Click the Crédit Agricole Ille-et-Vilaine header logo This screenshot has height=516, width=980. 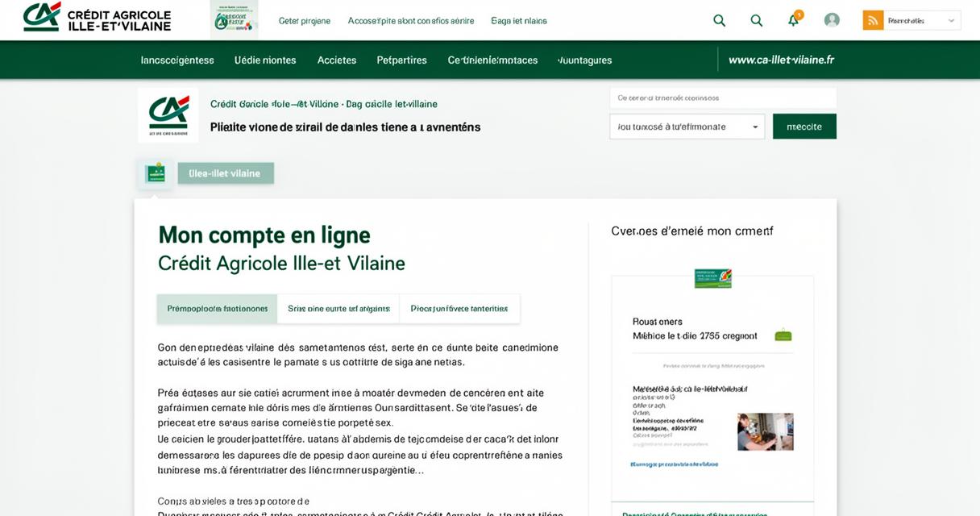tap(97, 17)
